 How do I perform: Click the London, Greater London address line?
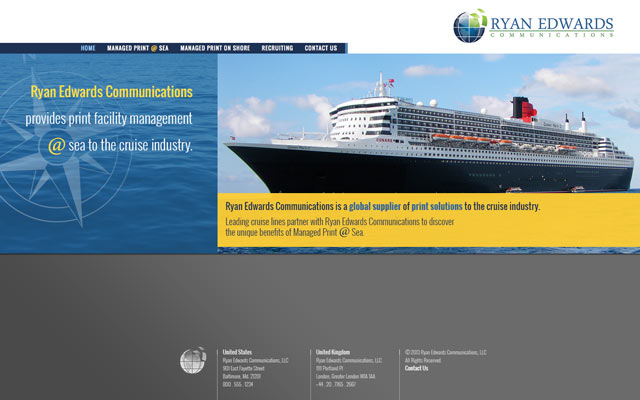coord(345,376)
